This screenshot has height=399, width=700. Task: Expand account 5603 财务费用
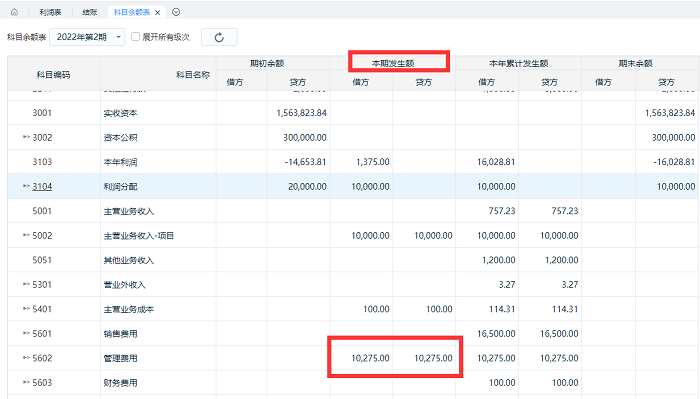(26, 382)
